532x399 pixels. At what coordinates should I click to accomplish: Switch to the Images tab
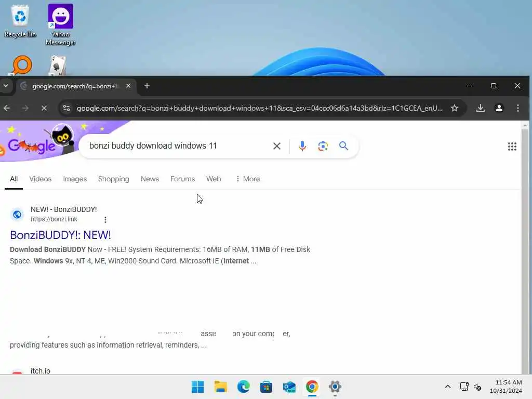coord(75,179)
